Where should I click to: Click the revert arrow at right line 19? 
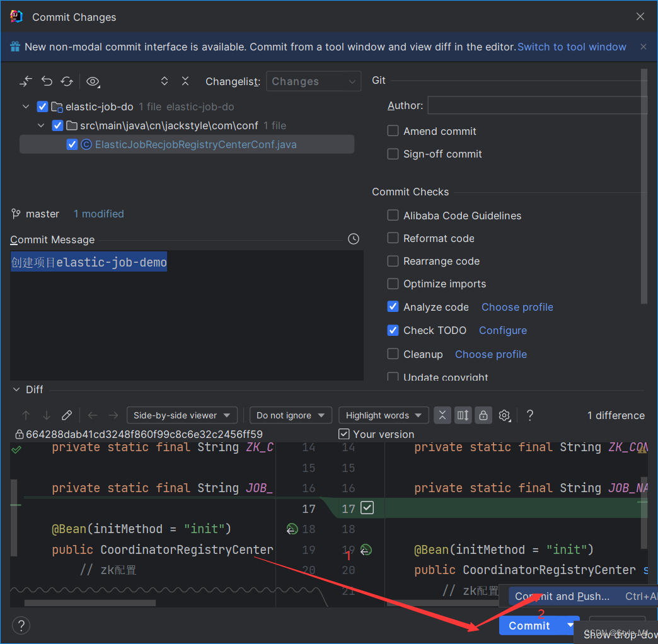point(366,549)
